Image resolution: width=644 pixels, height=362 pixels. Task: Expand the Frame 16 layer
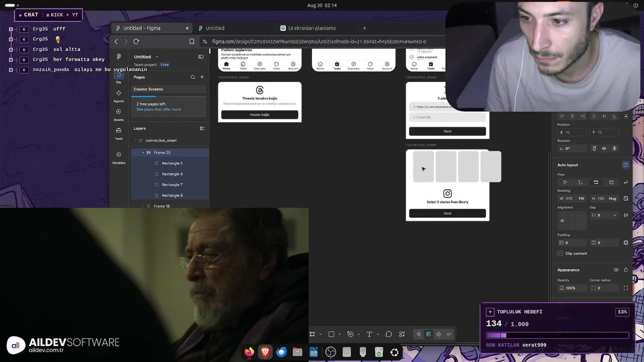143,206
